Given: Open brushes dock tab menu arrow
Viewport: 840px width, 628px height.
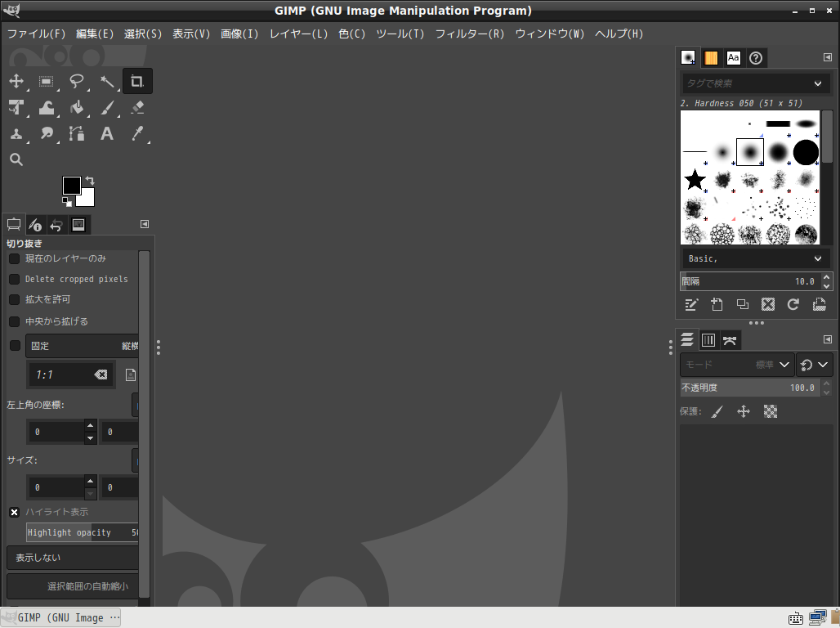Looking at the screenshot, I should 827,57.
